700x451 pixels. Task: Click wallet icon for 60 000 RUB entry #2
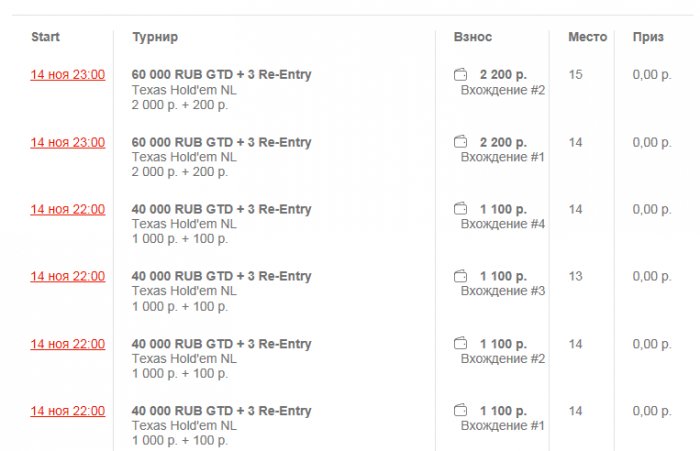click(461, 75)
